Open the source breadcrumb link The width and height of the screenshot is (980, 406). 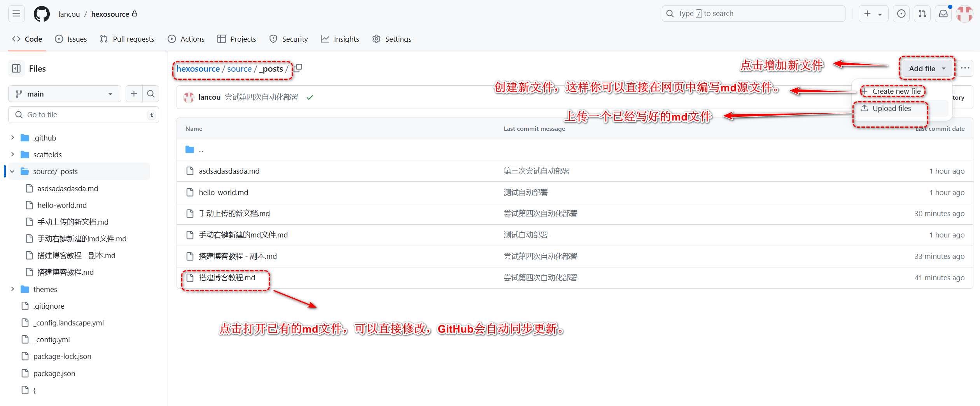pos(240,68)
